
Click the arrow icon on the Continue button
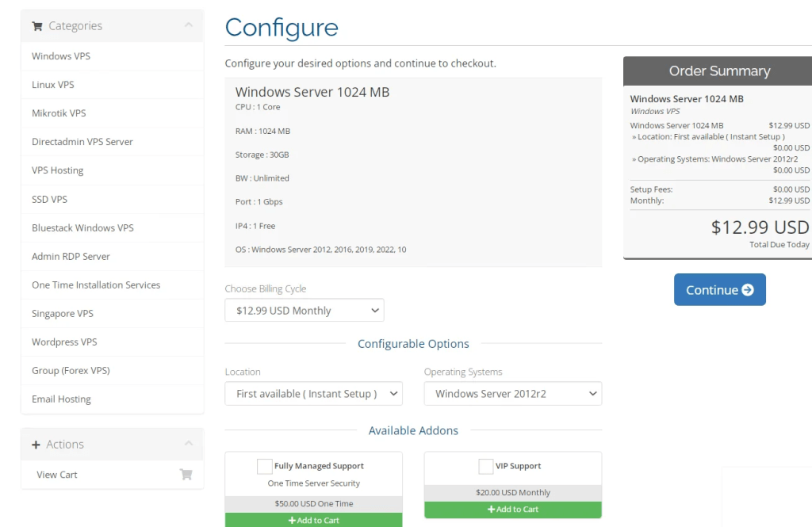coord(747,290)
